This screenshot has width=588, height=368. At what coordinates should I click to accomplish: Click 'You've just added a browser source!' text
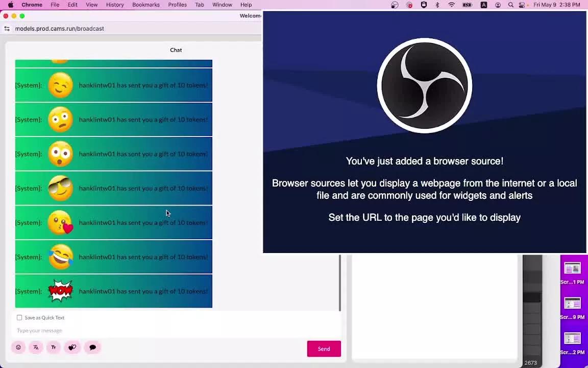pos(425,161)
